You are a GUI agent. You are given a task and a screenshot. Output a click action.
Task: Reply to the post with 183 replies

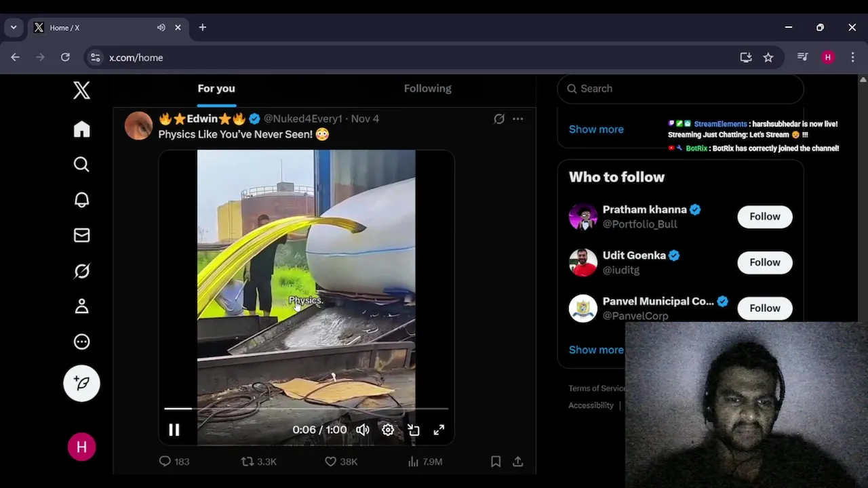click(x=174, y=462)
